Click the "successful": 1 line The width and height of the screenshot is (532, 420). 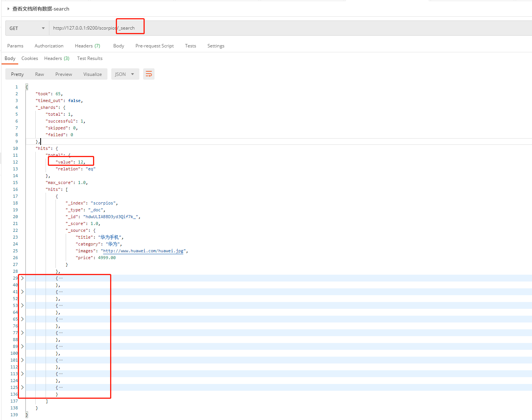[65, 121]
